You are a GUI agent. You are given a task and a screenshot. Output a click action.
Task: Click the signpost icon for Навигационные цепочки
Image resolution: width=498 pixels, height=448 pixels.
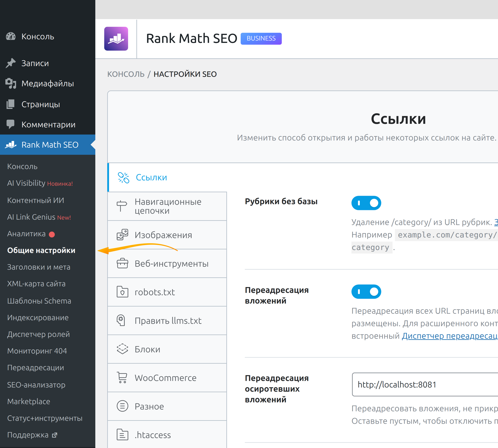pos(122,206)
